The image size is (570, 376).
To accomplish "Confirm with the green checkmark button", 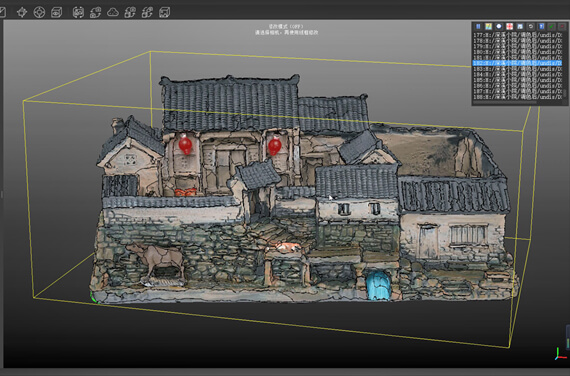I will coord(552,27).
